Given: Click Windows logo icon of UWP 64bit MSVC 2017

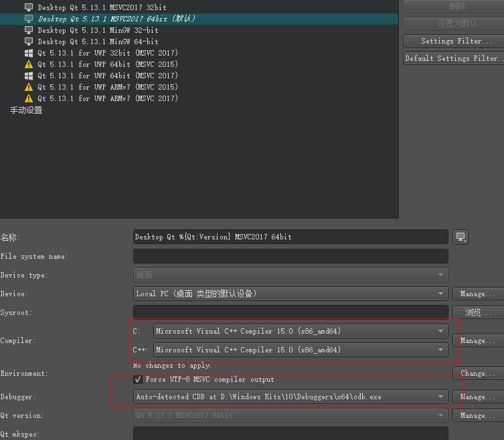Looking at the screenshot, I should (29, 76).
